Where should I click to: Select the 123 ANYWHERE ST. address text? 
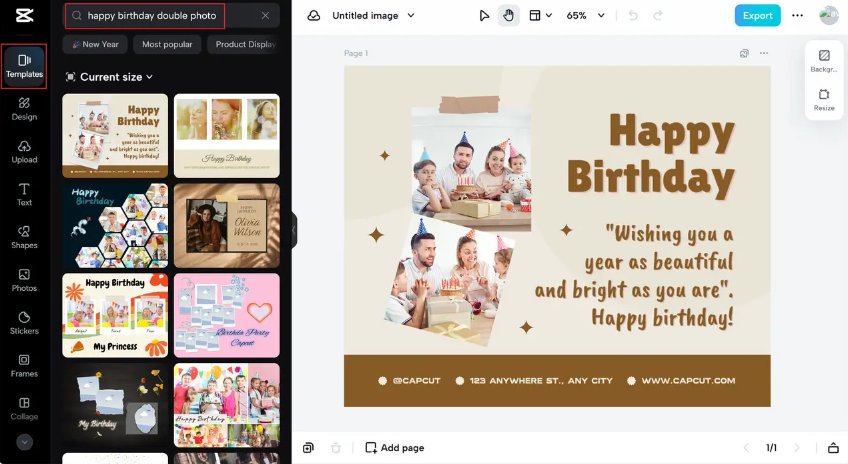tap(541, 381)
